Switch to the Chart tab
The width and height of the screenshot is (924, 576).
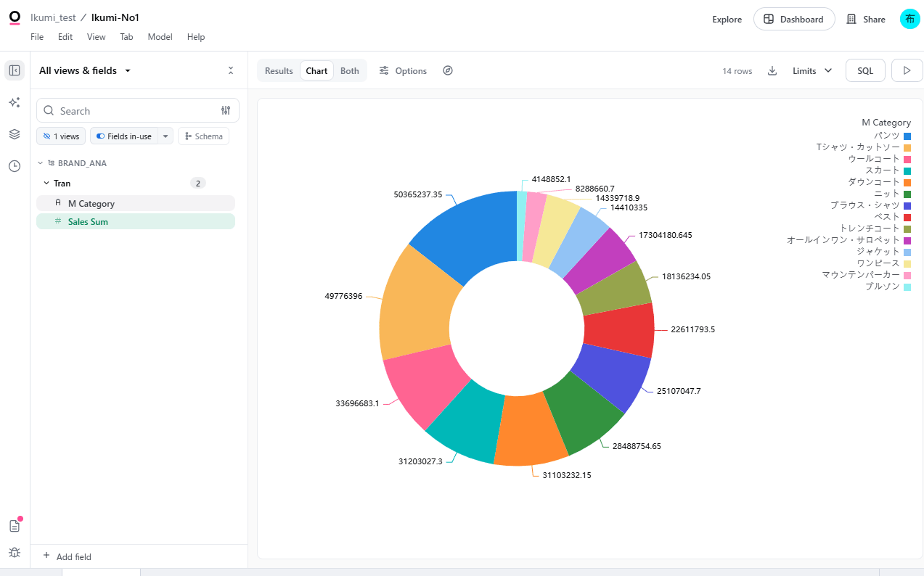[x=316, y=70]
